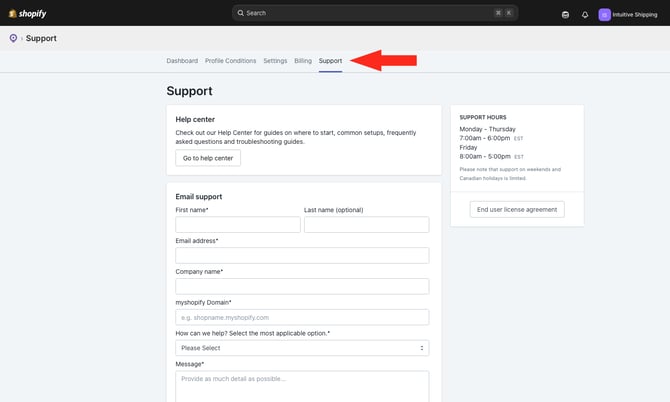Open the Please Select dropdown
This screenshot has width=670, height=402.
tap(302, 348)
